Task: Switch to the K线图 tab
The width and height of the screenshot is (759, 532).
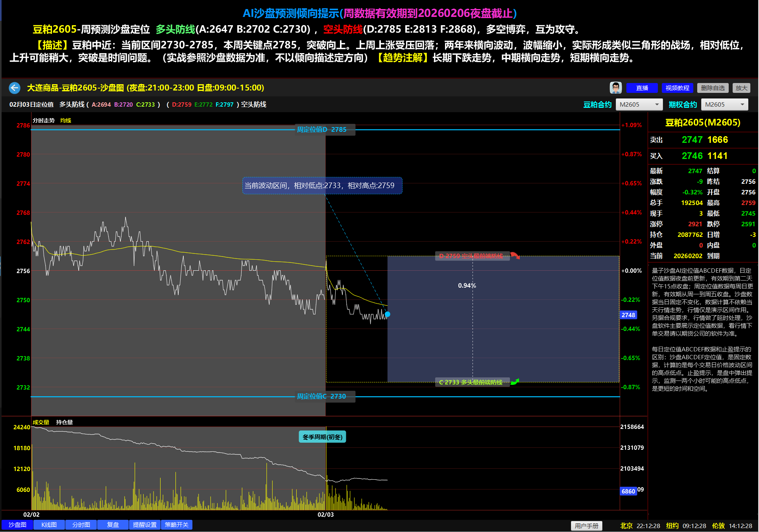Action: pyautogui.click(x=49, y=525)
